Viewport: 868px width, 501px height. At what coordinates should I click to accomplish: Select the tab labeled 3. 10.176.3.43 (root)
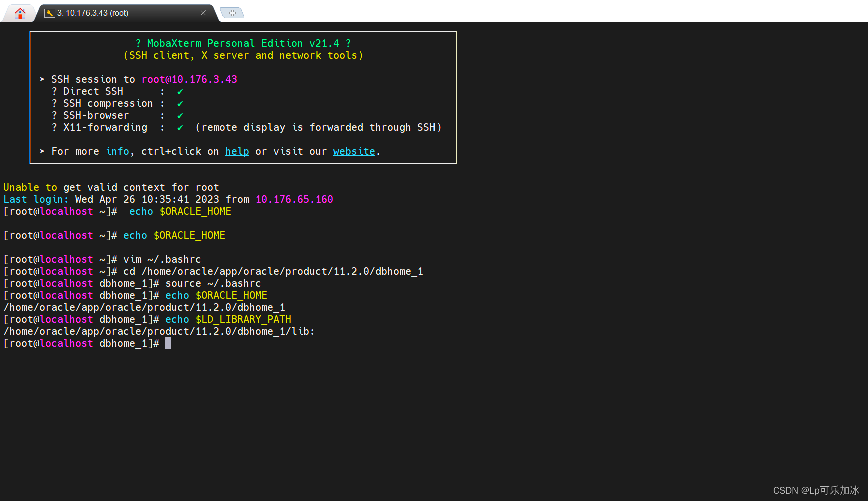coord(93,13)
